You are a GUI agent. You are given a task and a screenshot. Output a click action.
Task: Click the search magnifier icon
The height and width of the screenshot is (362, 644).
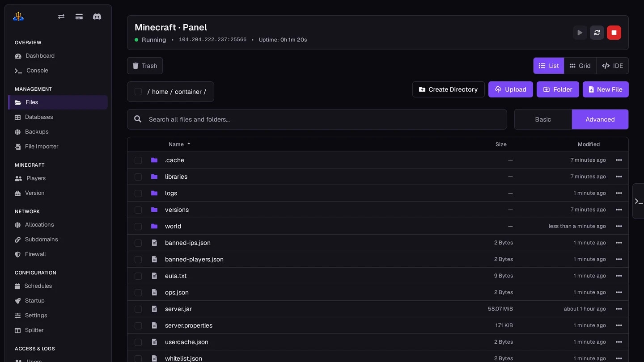138,119
